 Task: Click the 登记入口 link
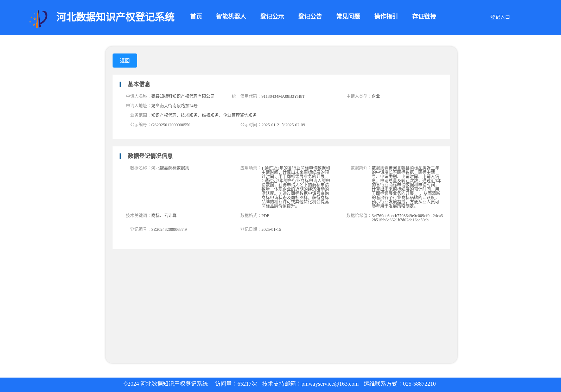pos(500,17)
